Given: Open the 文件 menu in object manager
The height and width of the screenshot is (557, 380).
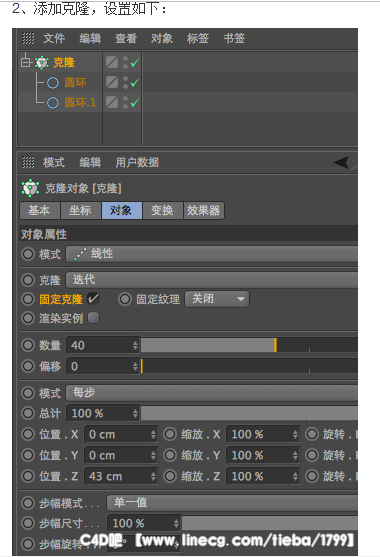Looking at the screenshot, I should [54, 38].
